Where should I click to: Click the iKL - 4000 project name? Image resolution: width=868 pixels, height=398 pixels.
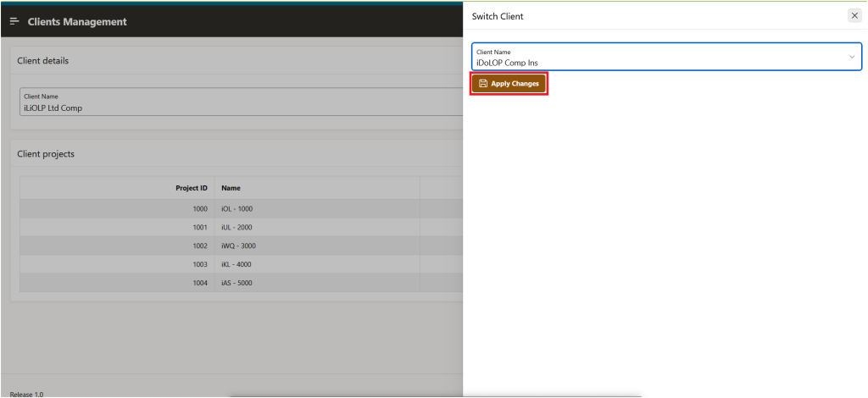tap(236, 264)
